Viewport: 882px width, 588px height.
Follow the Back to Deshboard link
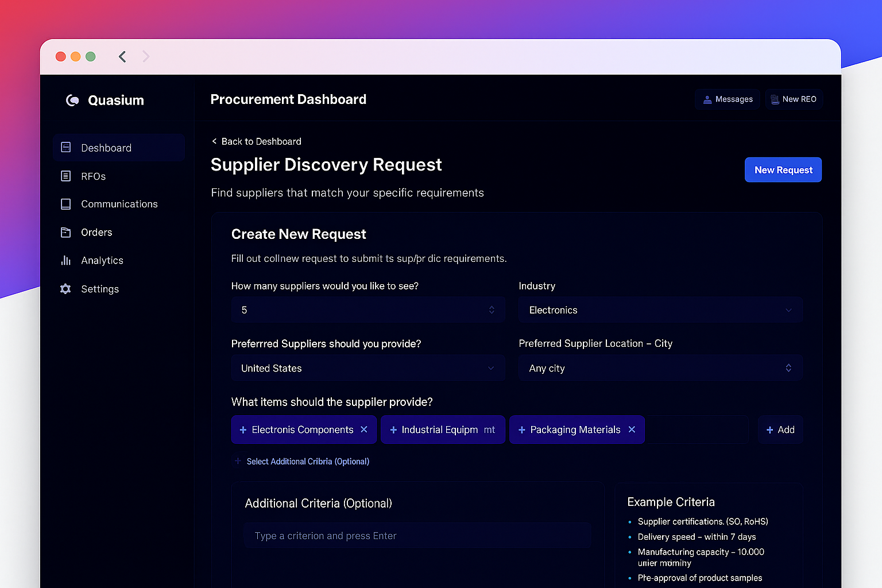pos(256,141)
